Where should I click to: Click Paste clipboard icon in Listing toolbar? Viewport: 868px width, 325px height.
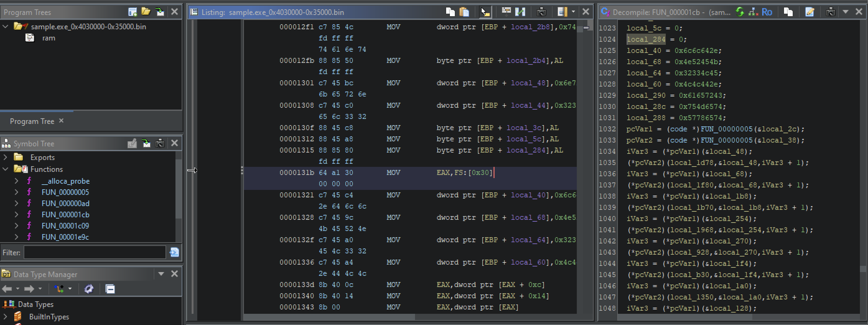click(x=464, y=12)
